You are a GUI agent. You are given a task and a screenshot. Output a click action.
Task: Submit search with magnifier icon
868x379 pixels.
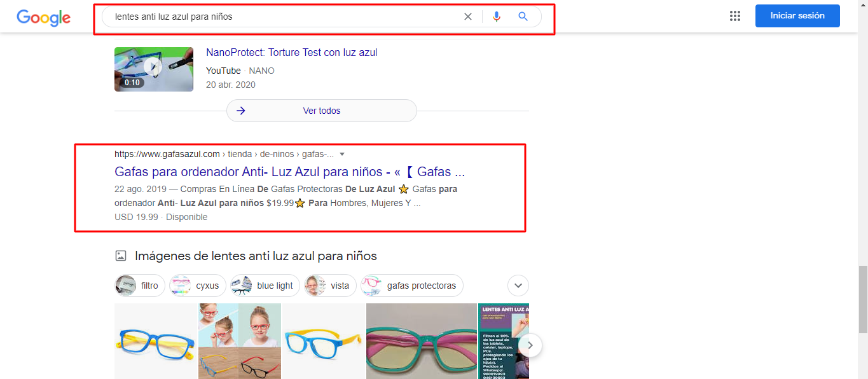[523, 17]
